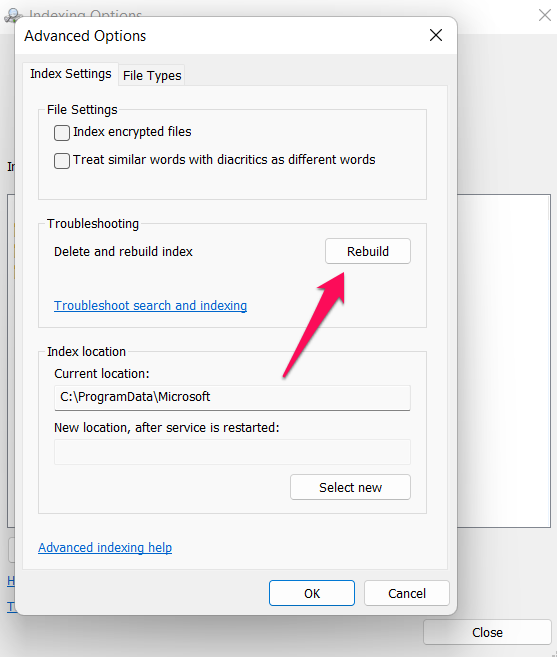Click 'New location, after service is restarted:' label
Viewport: 557px width, 657px height.
pos(167,427)
